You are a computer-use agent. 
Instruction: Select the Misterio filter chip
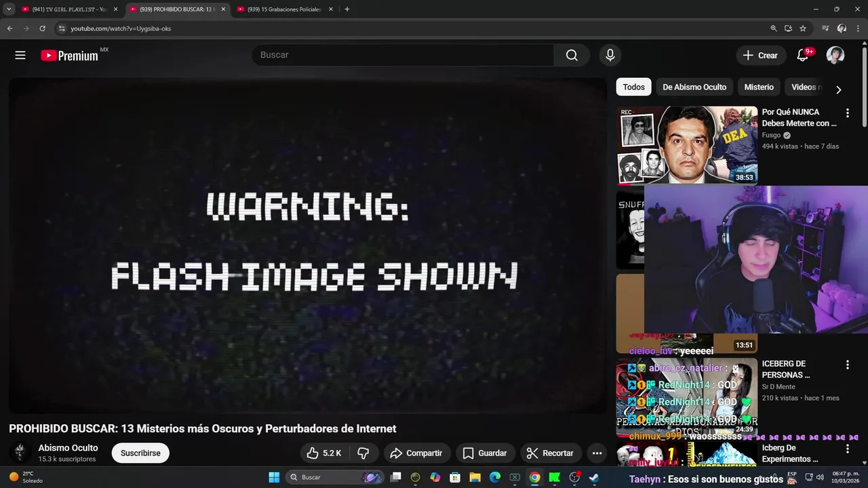(x=759, y=87)
